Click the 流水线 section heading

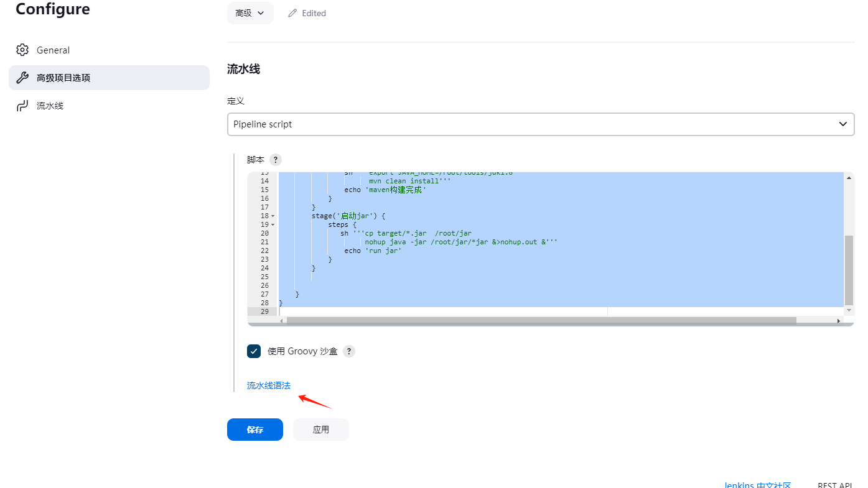[x=243, y=69]
